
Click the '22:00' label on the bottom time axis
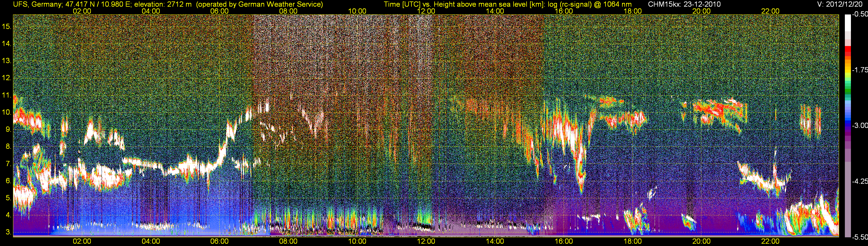pos(770,242)
